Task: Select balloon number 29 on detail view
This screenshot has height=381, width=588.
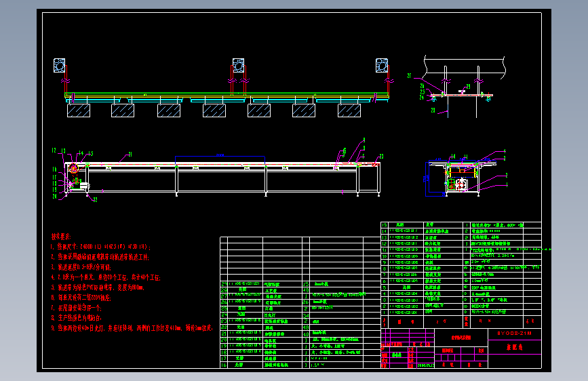Action: click(x=468, y=86)
